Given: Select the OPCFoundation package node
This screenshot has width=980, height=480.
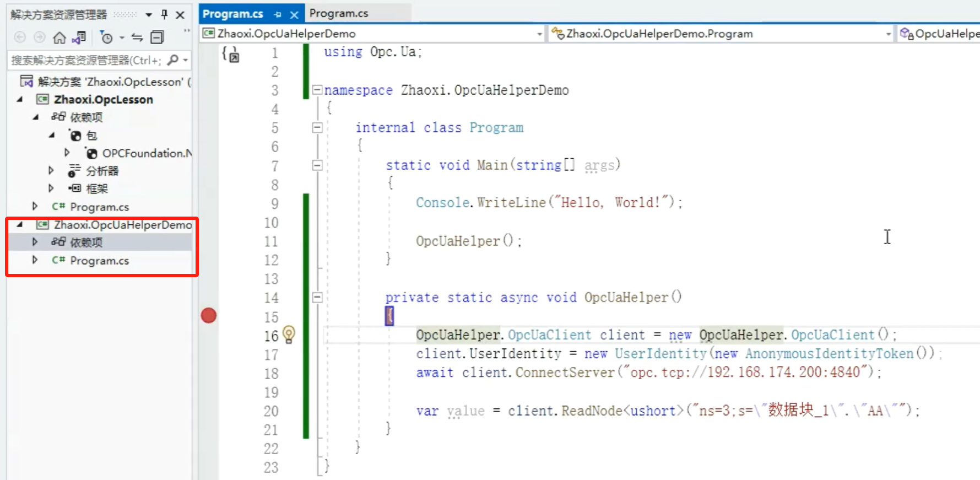Looking at the screenshot, I should pos(146,153).
